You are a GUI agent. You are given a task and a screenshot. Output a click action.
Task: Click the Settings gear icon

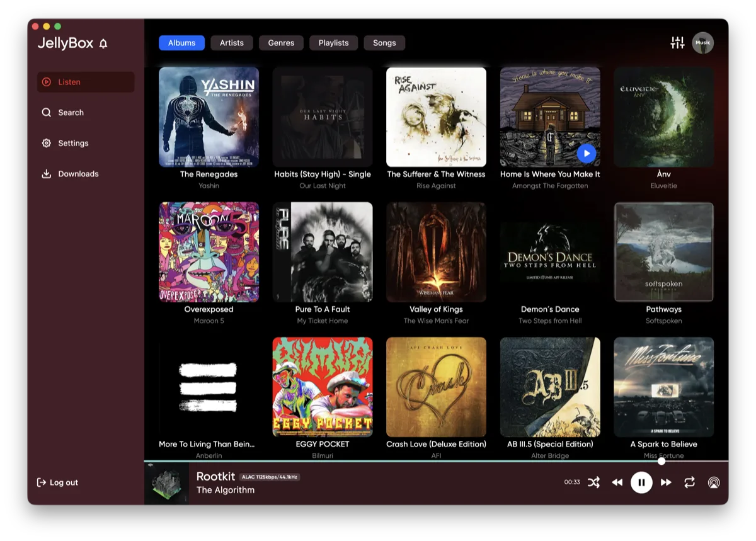pyautogui.click(x=46, y=143)
